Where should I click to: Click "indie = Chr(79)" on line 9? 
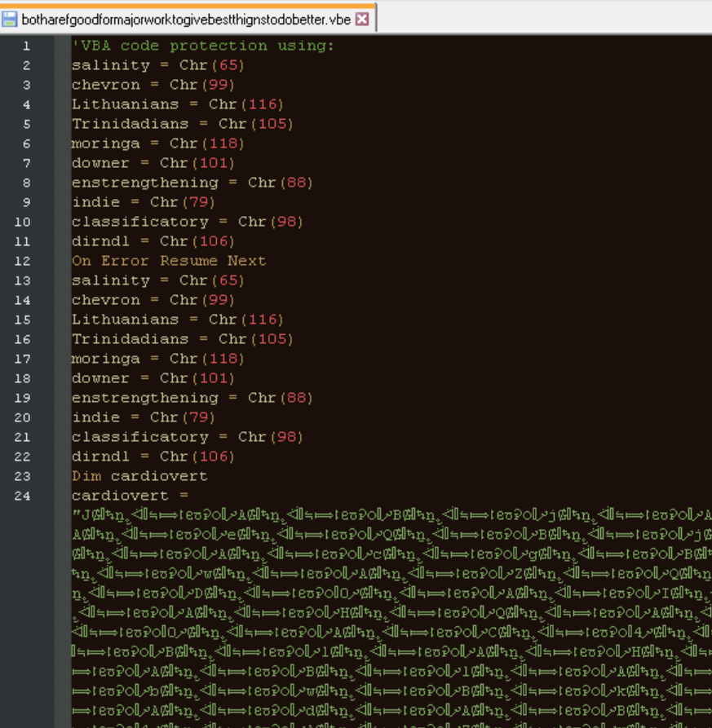[x=144, y=202]
